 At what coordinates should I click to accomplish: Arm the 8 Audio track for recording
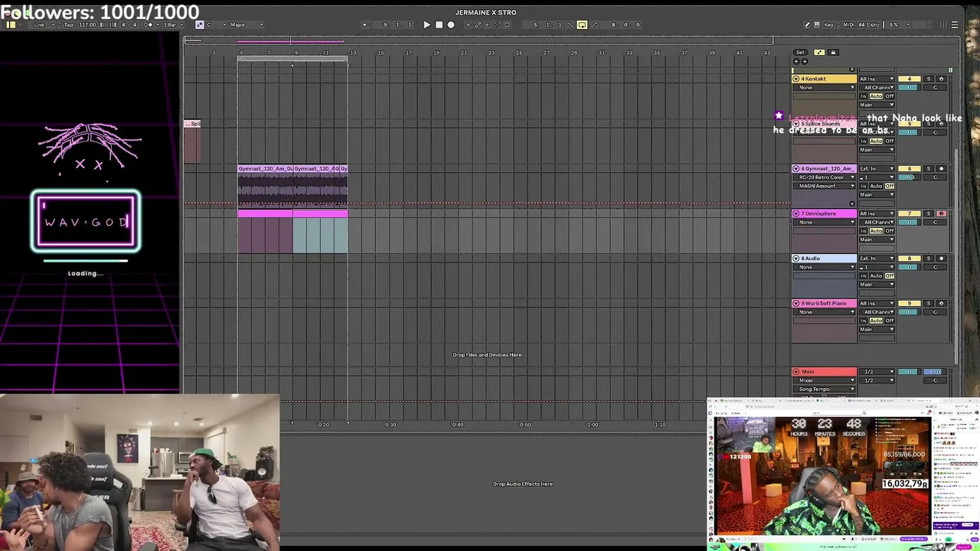tap(942, 259)
